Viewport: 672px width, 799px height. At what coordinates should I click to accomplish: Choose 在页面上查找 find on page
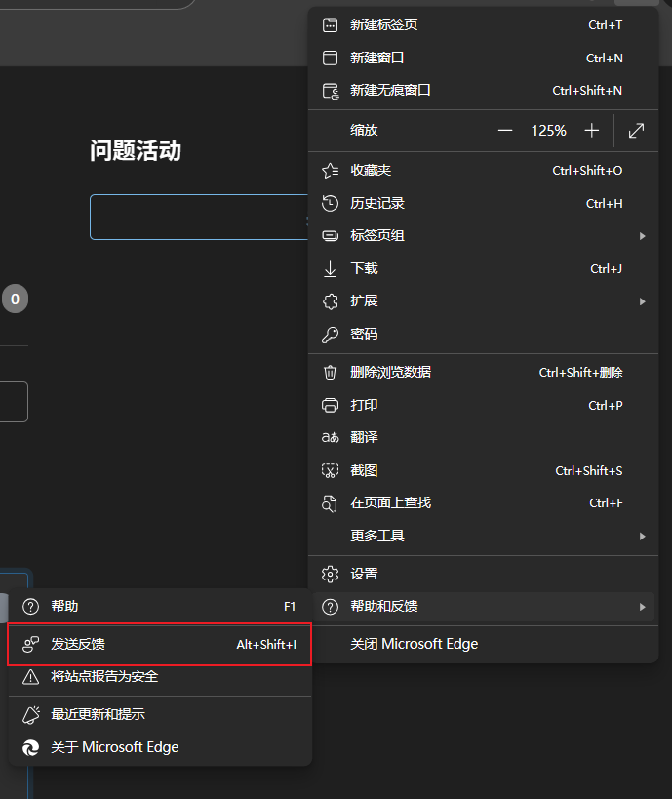tap(483, 503)
